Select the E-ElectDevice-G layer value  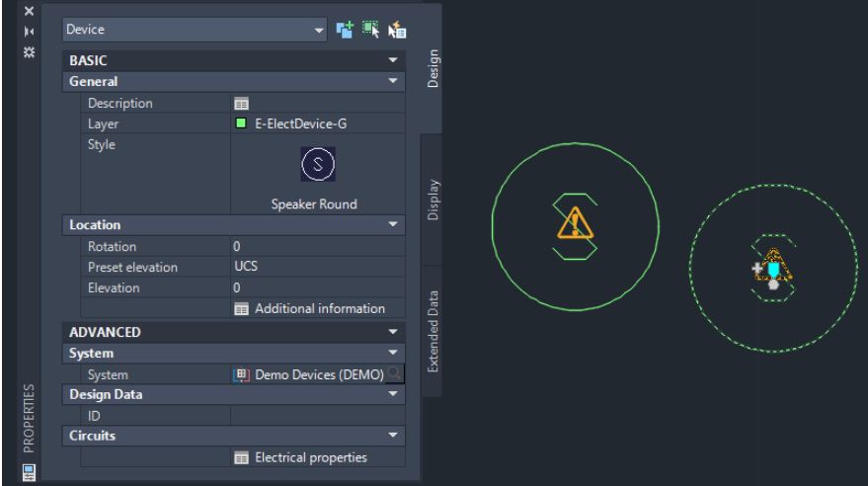coord(300,124)
